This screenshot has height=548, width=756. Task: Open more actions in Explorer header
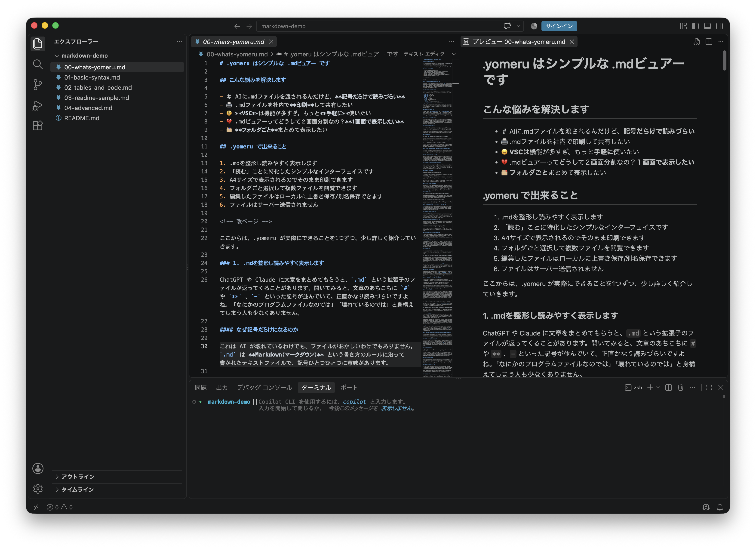(x=179, y=42)
